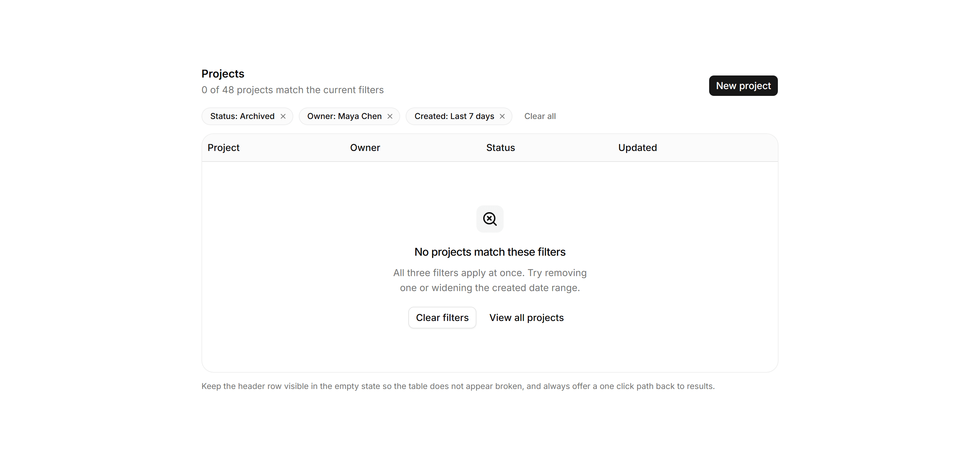The height and width of the screenshot is (457, 980).
Task: Click the Owner column header
Action: coord(365,148)
